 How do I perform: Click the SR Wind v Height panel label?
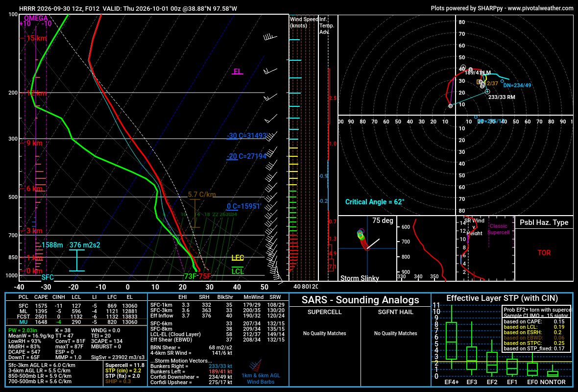tap(474, 227)
